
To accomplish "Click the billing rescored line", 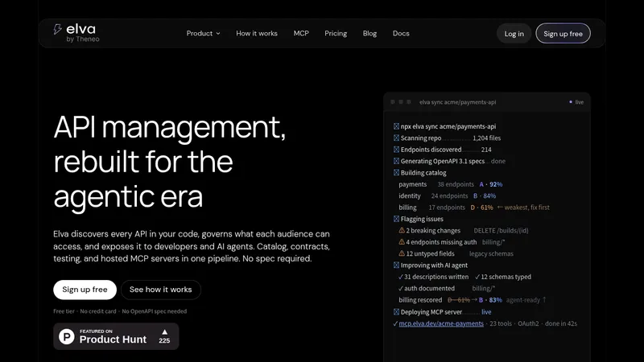I will coord(473,300).
